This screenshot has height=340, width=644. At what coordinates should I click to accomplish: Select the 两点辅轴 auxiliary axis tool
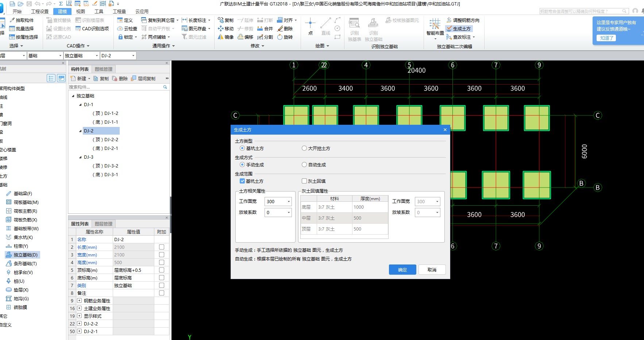click(x=155, y=37)
